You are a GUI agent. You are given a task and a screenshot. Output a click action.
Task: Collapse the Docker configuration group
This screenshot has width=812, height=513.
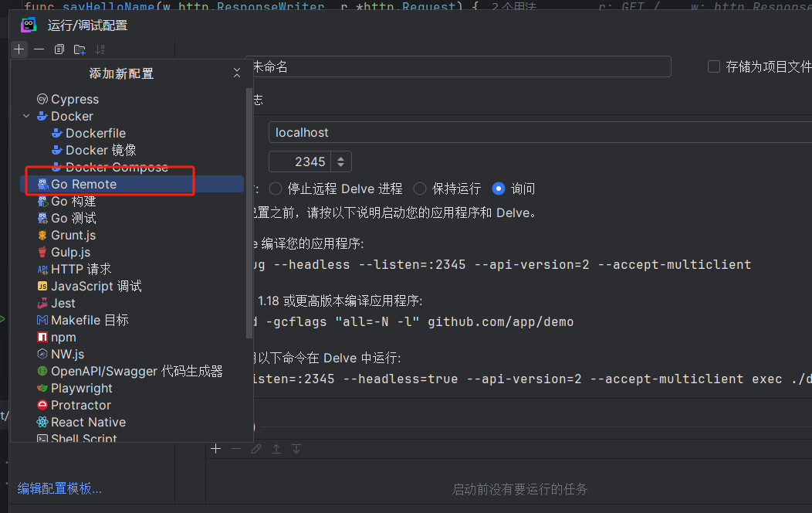click(x=26, y=116)
